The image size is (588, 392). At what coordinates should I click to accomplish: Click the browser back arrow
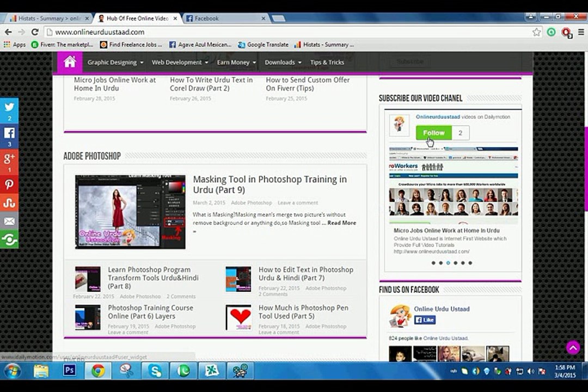click(x=8, y=32)
